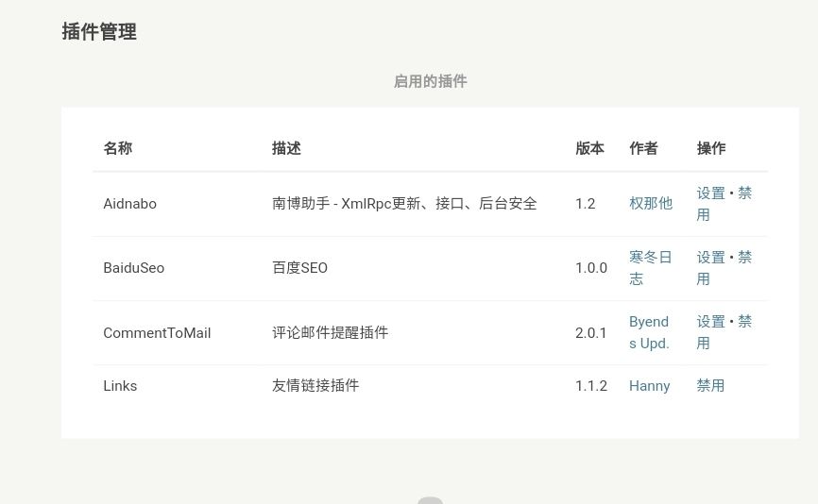Click the 作者 column header
Image resolution: width=818 pixels, height=504 pixels.
click(643, 148)
